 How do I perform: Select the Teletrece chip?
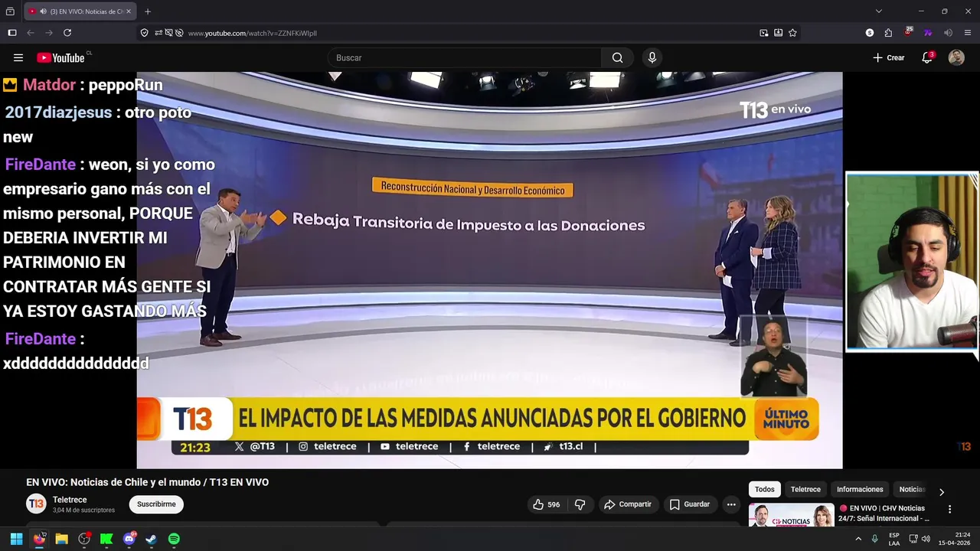coord(805,489)
